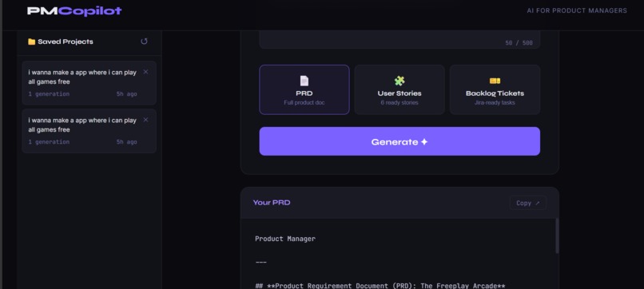This screenshot has width=644, height=289.
Task: Click the Generate button
Action: click(x=400, y=141)
